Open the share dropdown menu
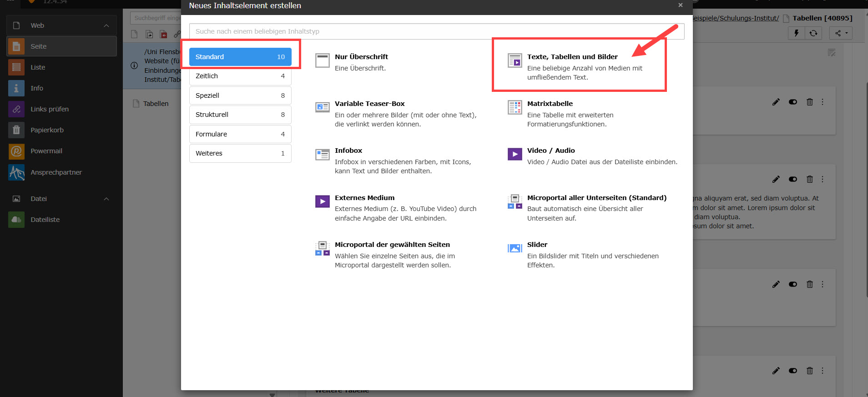The height and width of the screenshot is (397, 868). coord(841,33)
